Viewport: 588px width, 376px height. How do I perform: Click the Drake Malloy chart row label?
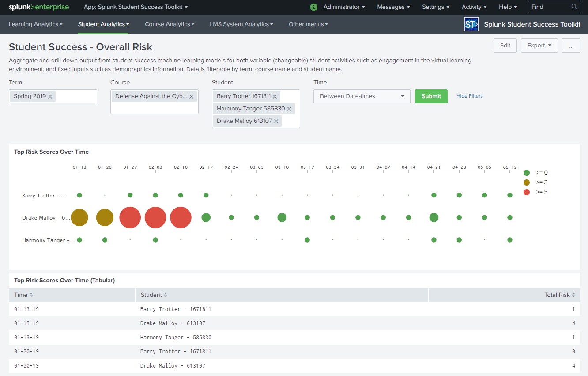coord(46,218)
